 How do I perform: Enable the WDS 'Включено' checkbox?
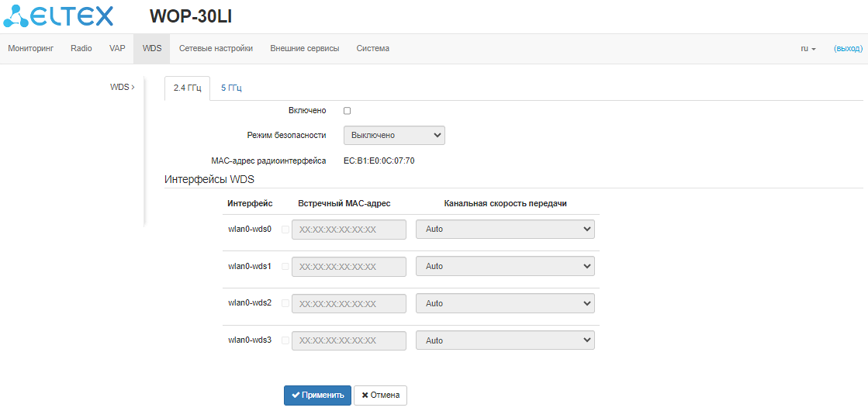coord(348,111)
